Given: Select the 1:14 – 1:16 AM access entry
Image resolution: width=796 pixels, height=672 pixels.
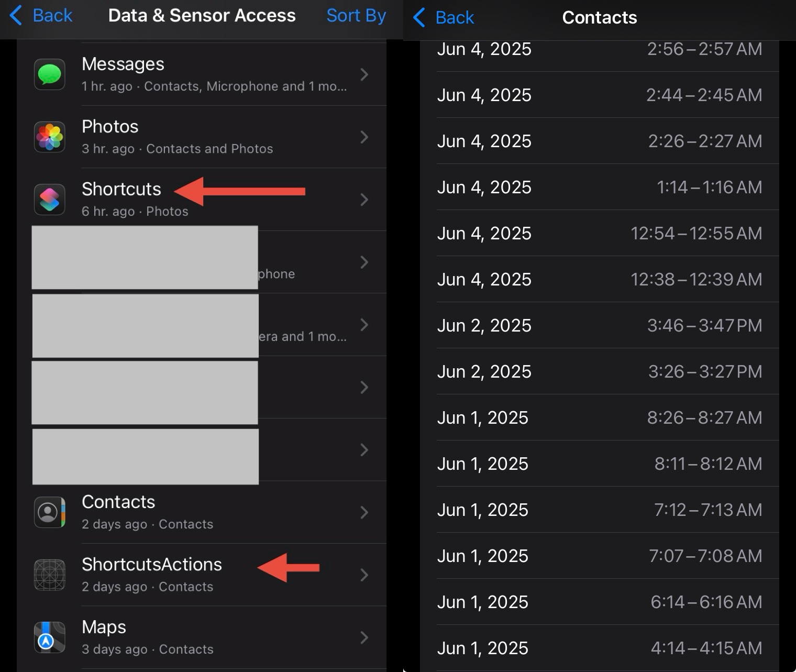Looking at the screenshot, I should pyautogui.click(x=600, y=187).
